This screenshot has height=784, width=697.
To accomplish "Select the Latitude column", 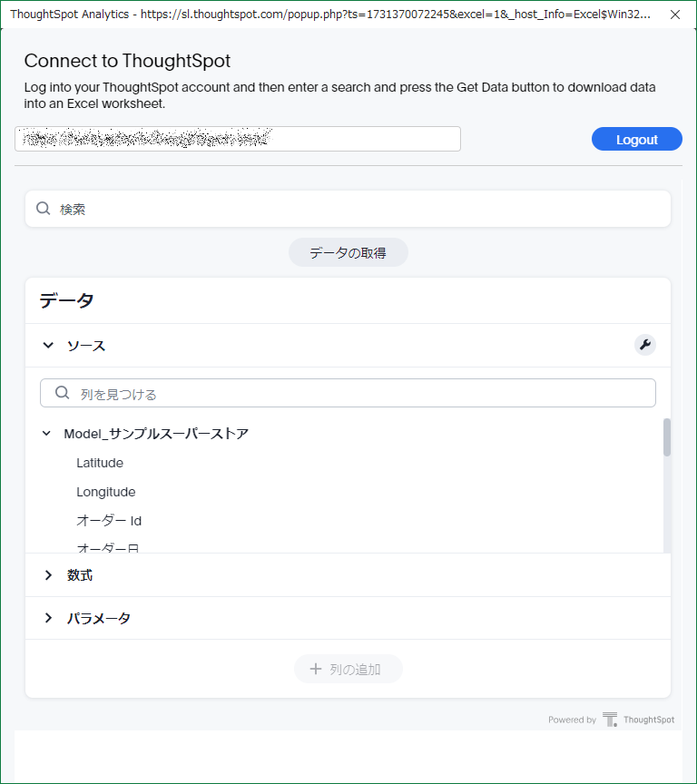I will pyautogui.click(x=100, y=463).
